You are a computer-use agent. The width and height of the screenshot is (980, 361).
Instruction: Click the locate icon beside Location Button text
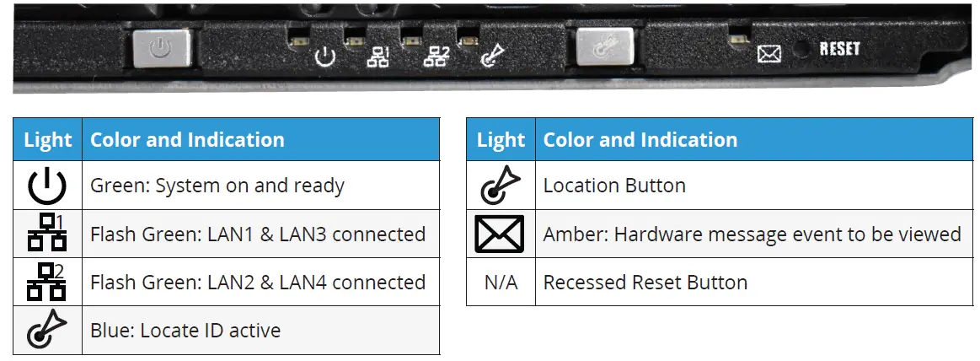point(501,186)
